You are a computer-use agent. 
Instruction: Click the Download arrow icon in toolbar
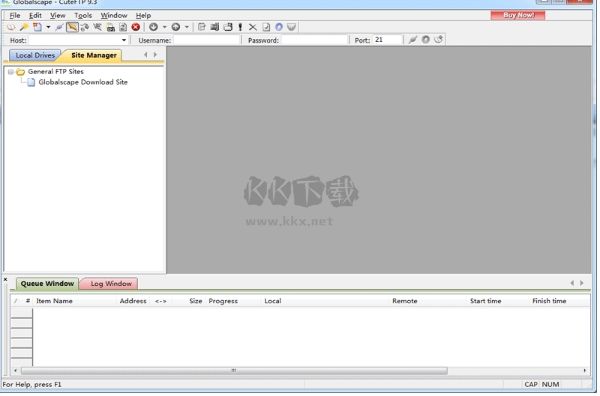(x=153, y=27)
